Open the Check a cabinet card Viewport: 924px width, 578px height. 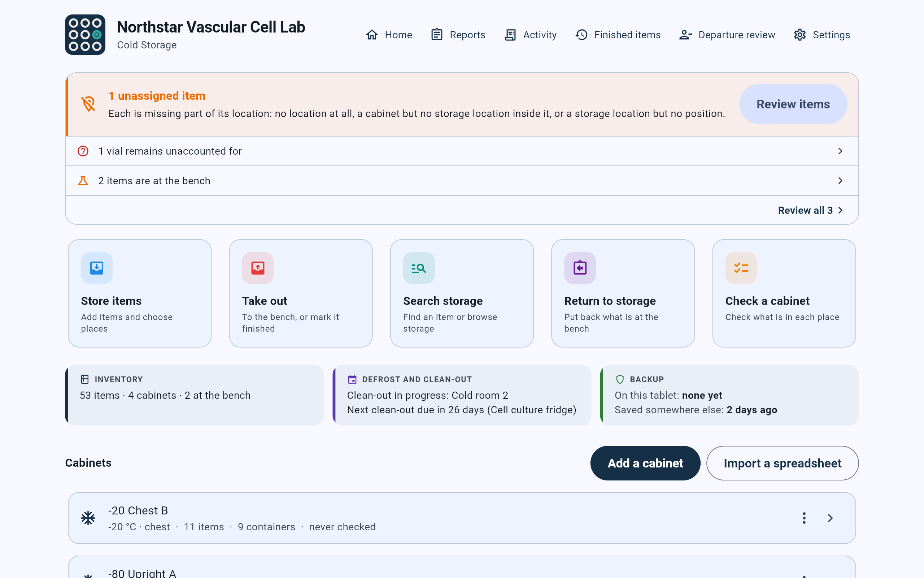784,293
